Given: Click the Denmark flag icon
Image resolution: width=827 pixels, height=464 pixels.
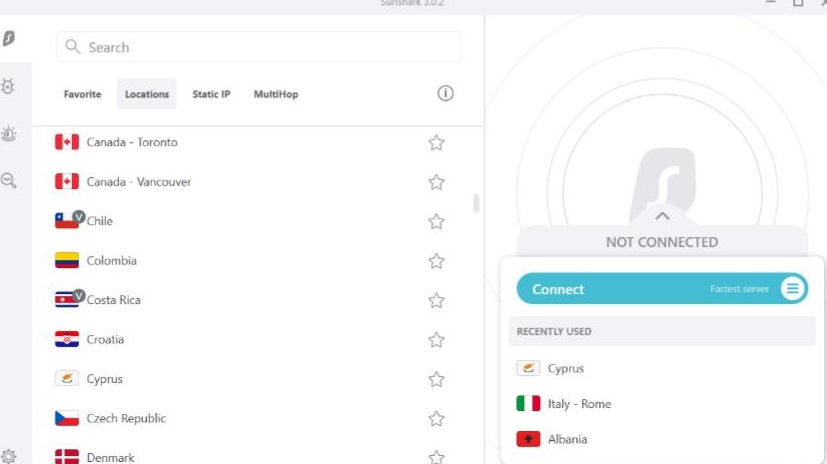Looking at the screenshot, I should pos(67,456).
